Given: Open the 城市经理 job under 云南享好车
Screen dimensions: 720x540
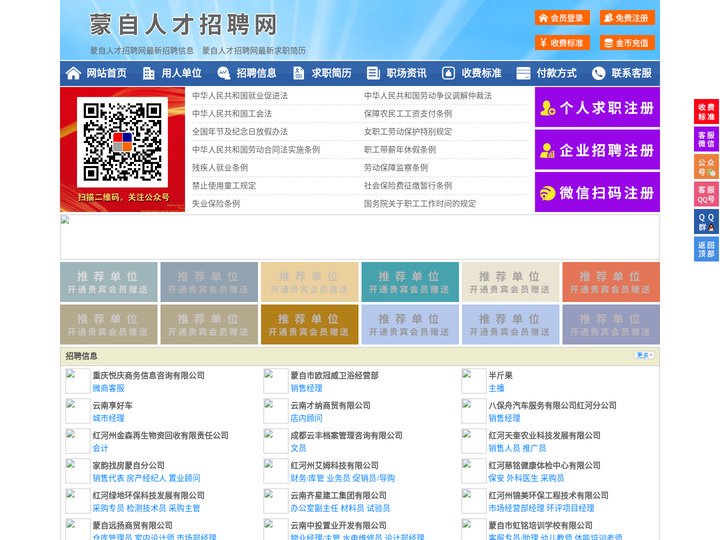Looking at the screenshot, I should pyautogui.click(x=108, y=418).
